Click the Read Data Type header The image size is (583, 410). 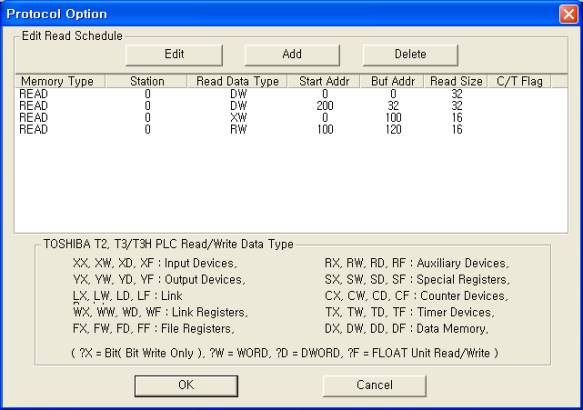click(237, 81)
